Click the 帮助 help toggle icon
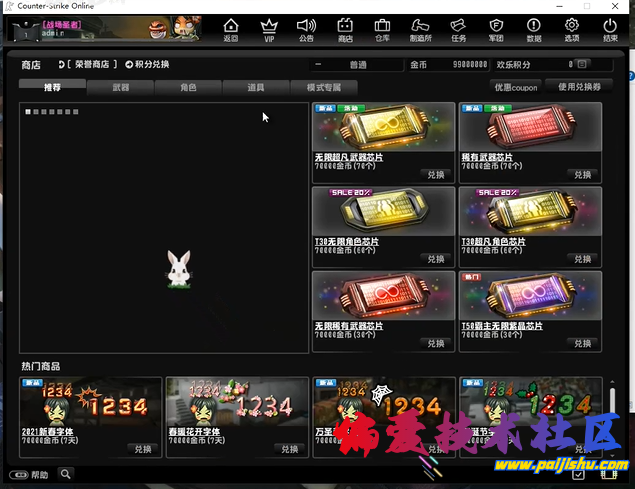Viewport: 635px width, 489px height. tap(19, 474)
